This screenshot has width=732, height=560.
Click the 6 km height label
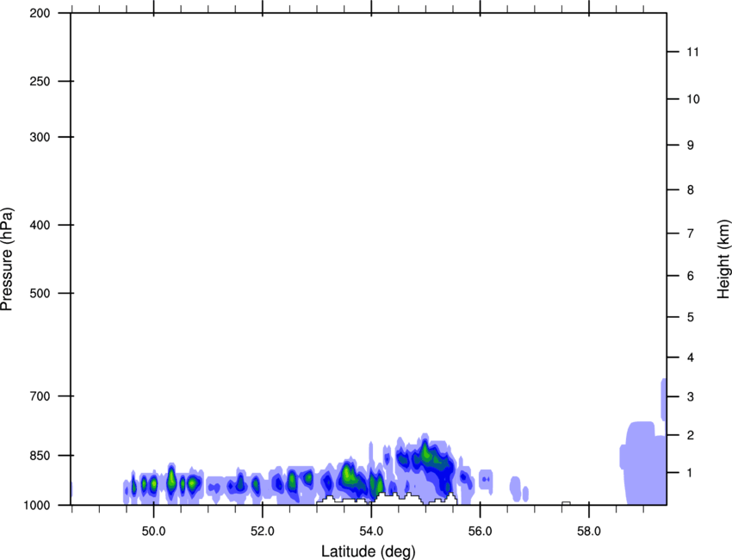[x=690, y=276]
